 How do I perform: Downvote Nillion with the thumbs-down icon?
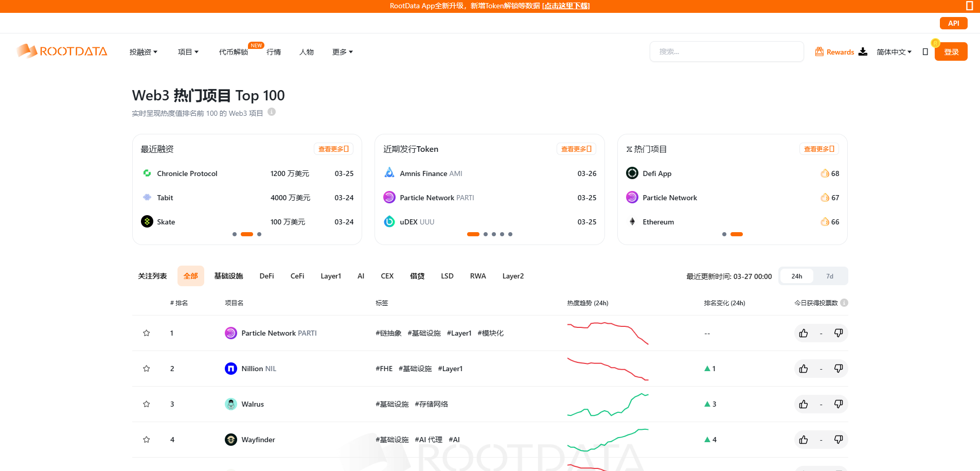[838, 369]
